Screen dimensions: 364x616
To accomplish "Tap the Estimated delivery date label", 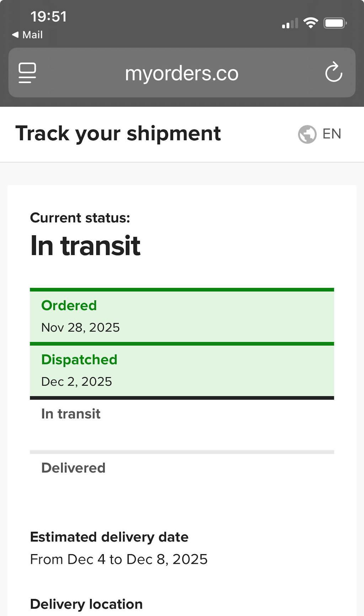I will [109, 537].
